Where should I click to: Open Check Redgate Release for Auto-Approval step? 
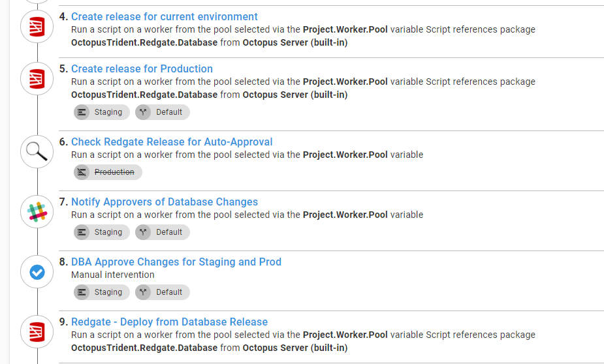coord(172,142)
